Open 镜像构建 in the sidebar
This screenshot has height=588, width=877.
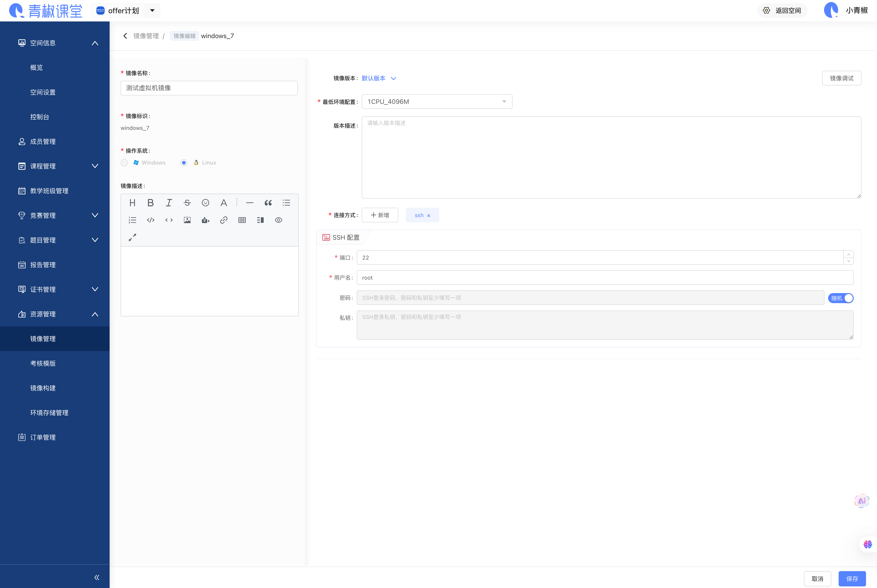(x=43, y=388)
